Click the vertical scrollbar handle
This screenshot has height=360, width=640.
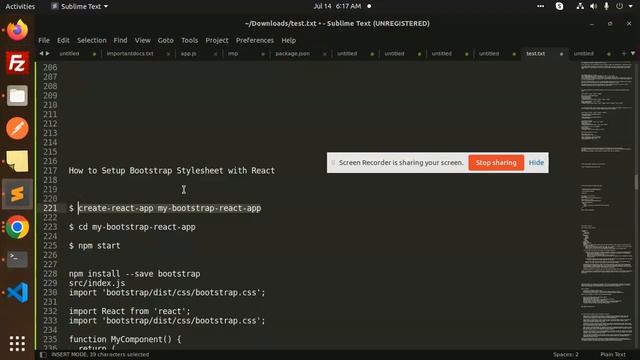click(x=636, y=182)
